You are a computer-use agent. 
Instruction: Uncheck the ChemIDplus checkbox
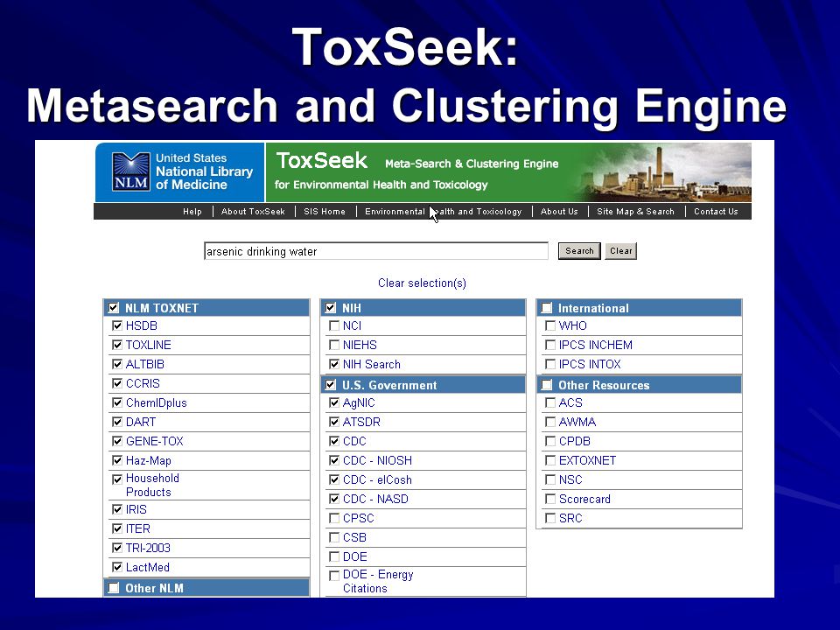click(117, 402)
